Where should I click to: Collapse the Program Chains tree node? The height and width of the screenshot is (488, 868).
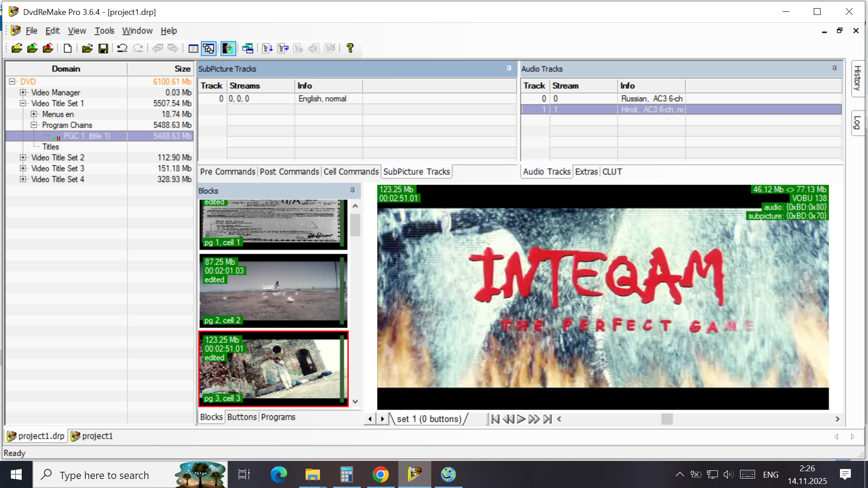pos(33,125)
